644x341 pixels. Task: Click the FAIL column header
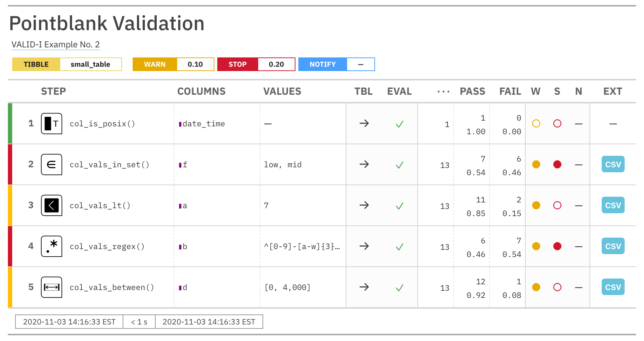pyautogui.click(x=510, y=92)
